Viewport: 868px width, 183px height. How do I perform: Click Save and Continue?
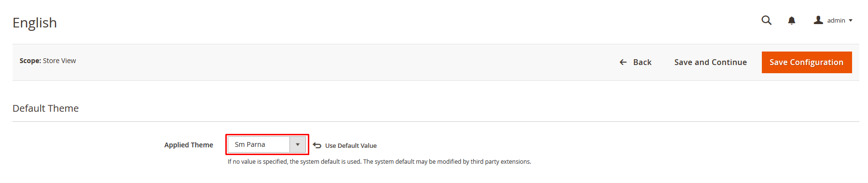pos(710,62)
